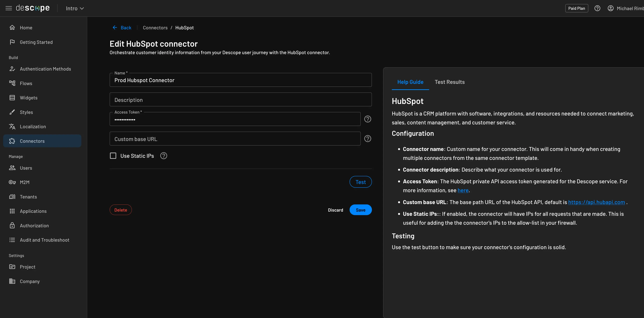Select the M2M icon in sidebar
The width and height of the screenshot is (644, 318).
tap(12, 182)
